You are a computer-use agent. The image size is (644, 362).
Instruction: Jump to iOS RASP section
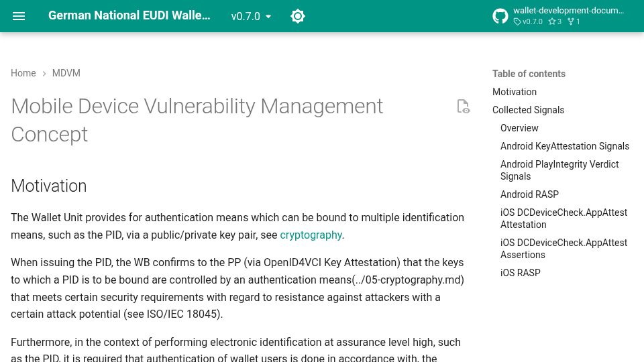point(521,273)
